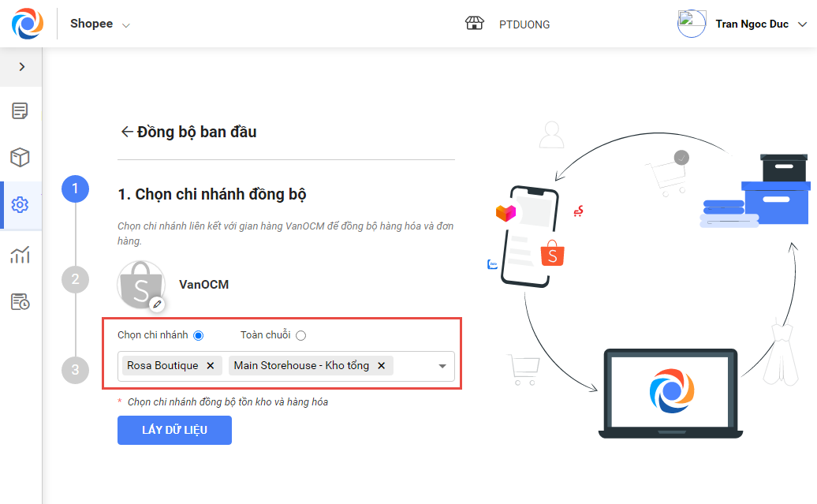
Task: Go to step 1 in the progress stepper
Action: coord(75,189)
